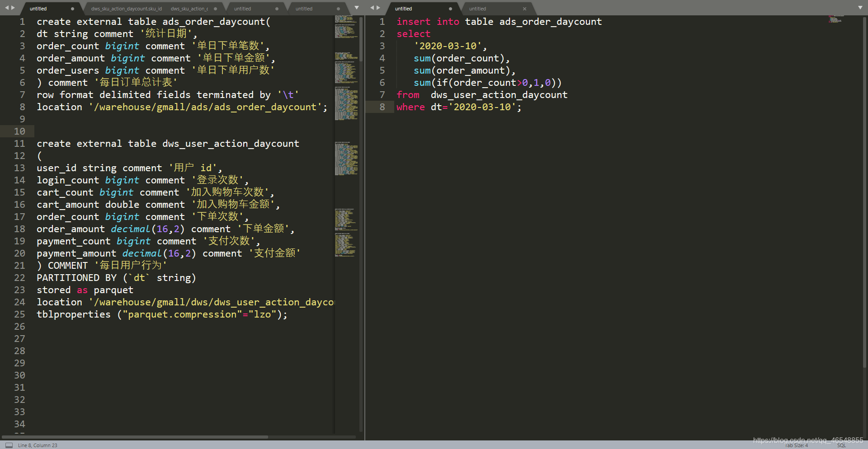Click unsaved dot on left pane's first untitled tab

coord(72,9)
